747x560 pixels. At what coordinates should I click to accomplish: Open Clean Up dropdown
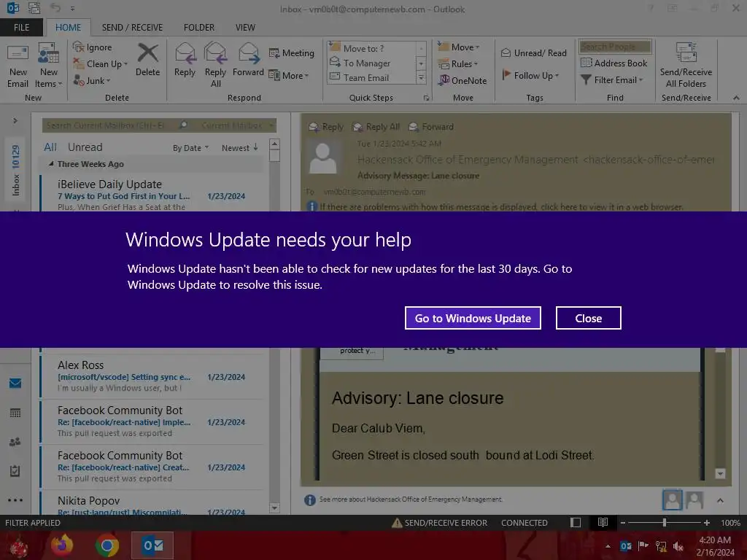click(x=101, y=64)
